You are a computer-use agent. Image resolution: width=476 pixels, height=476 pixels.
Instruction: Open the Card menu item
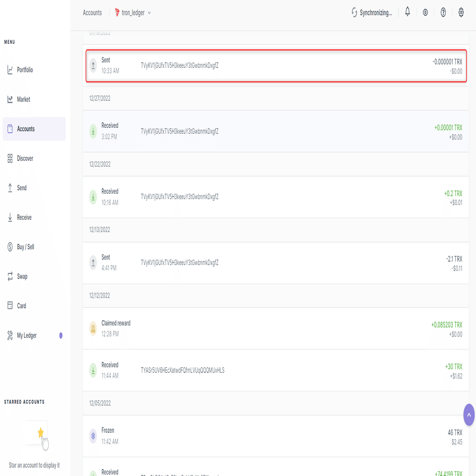point(21,306)
